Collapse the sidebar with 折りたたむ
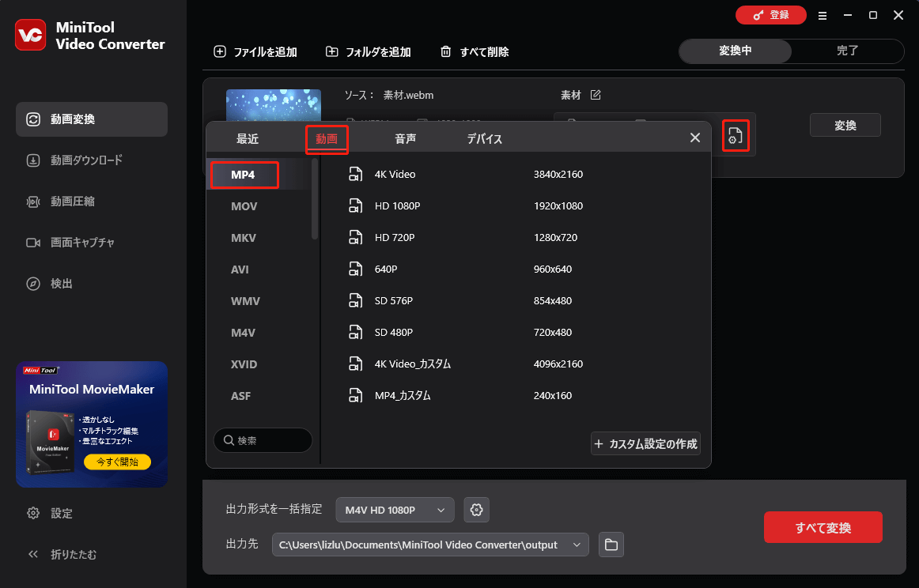Viewport: 919px width, 588px height. pos(62,554)
